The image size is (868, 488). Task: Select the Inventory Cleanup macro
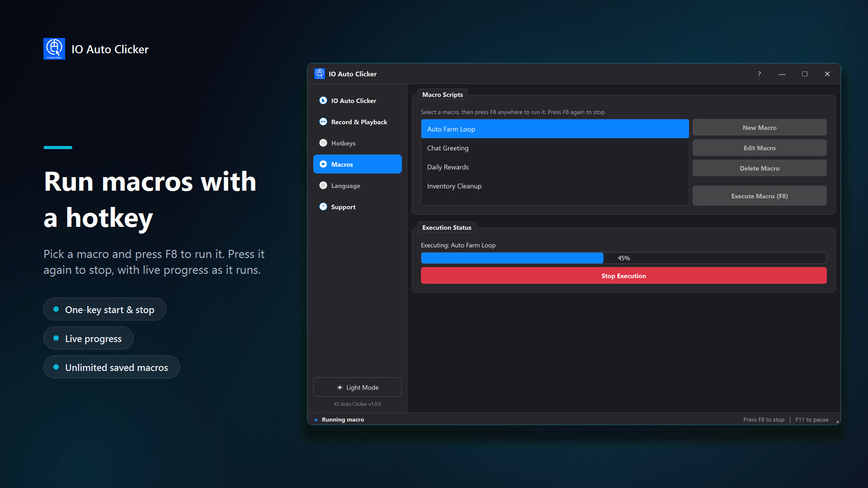pos(555,186)
